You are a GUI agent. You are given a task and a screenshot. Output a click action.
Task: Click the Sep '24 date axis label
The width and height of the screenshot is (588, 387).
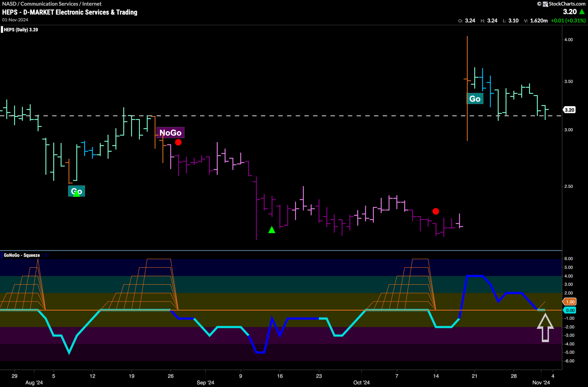pyautogui.click(x=205, y=383)
